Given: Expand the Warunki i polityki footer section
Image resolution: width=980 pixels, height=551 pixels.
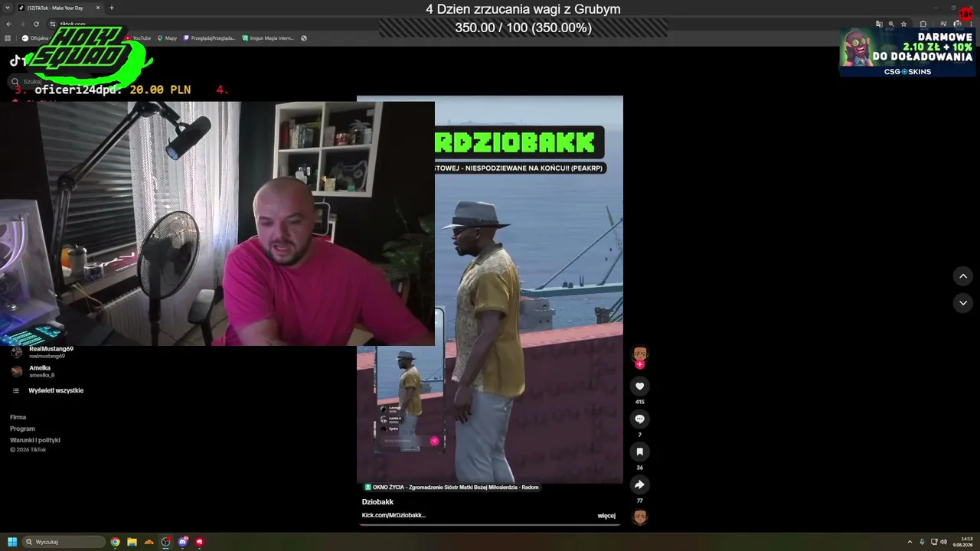Looking at the screenshot, I should pyautogui.click(x=35, y=440).
